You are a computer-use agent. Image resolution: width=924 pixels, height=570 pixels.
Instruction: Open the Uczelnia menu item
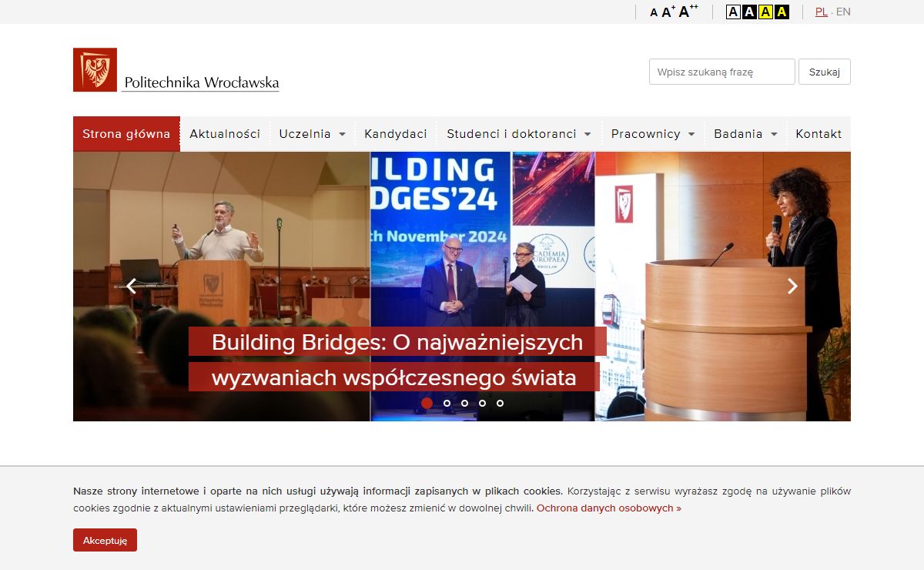tap(305, 134)
